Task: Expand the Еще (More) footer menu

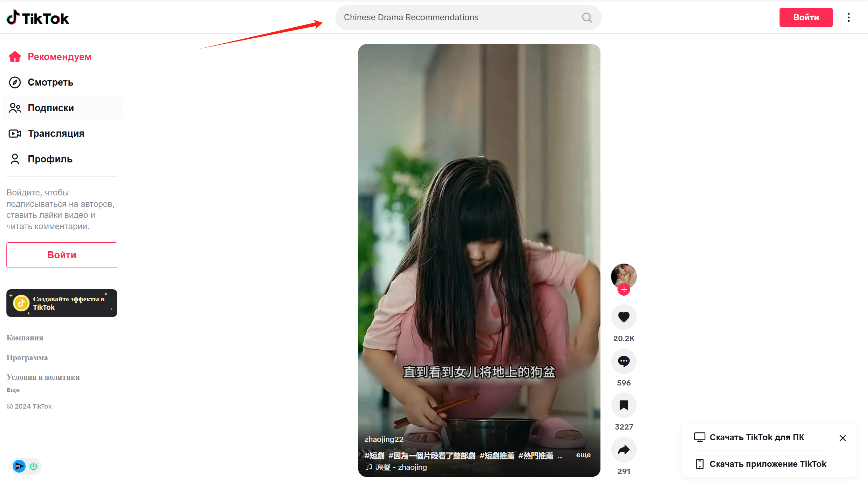Action: pyautogui.click(x=13, y=390)
